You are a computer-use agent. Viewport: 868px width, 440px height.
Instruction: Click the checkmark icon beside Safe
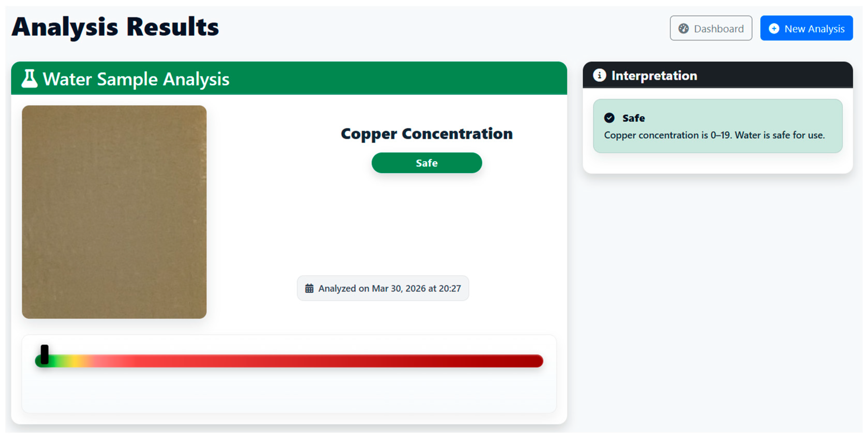(609, 118)
